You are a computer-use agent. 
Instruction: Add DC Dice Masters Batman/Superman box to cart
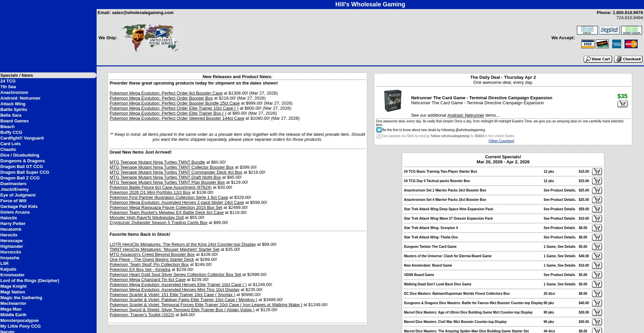coord(597,294)
